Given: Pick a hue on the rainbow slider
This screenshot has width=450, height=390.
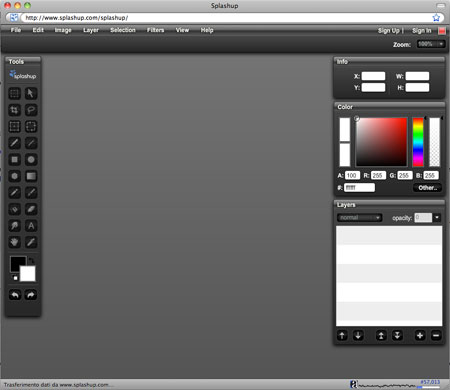Looking at the screenshot, I should 418,142.
